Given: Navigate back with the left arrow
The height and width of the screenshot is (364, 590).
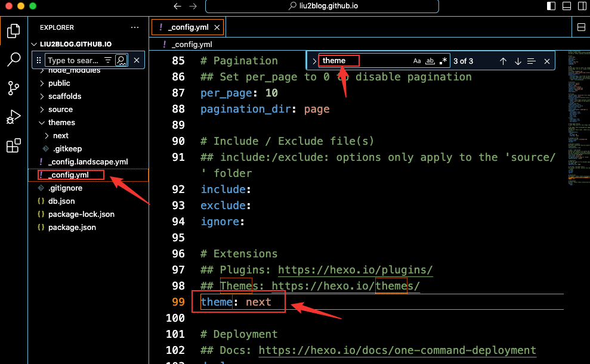Looking at the screenshot, I should tap(177, 7).
